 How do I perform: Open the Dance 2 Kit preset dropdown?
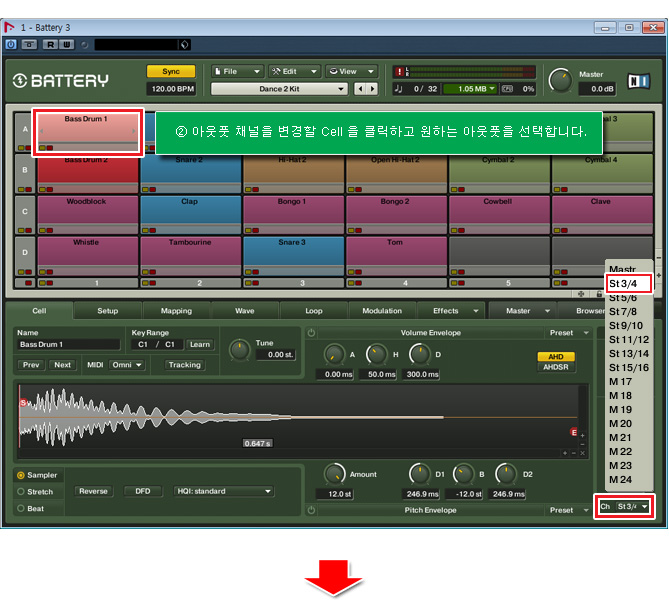tap(279, 89)
